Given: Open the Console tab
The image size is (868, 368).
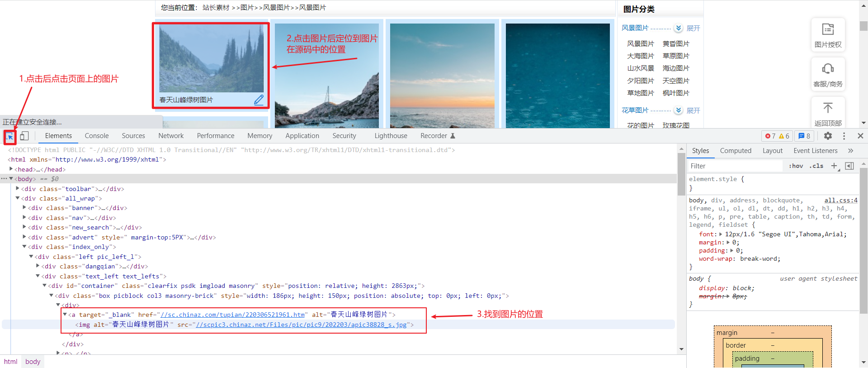Looking at the screenshot, I should [97, 136].
